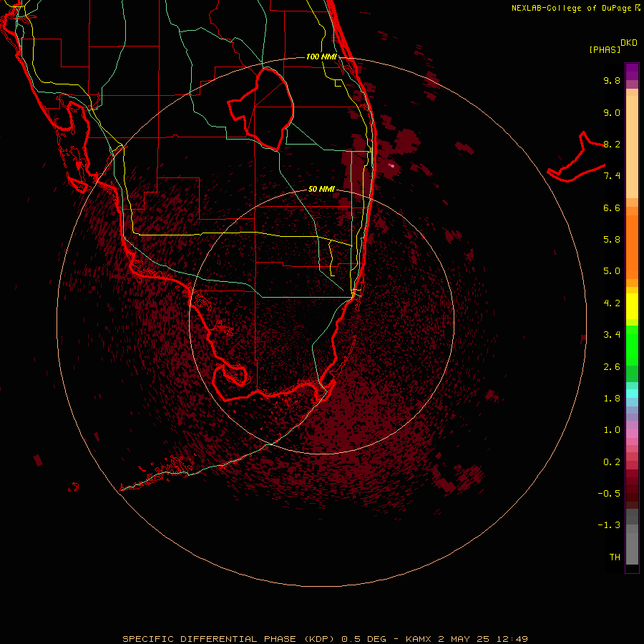Screen dimensions: 644x644
Task: Click the -1.3 value on the color scale
Action: (x=609, y=525)
